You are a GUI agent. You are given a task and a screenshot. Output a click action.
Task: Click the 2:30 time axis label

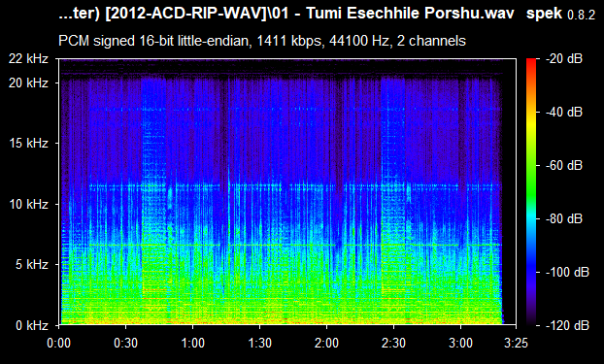(393, 343)
